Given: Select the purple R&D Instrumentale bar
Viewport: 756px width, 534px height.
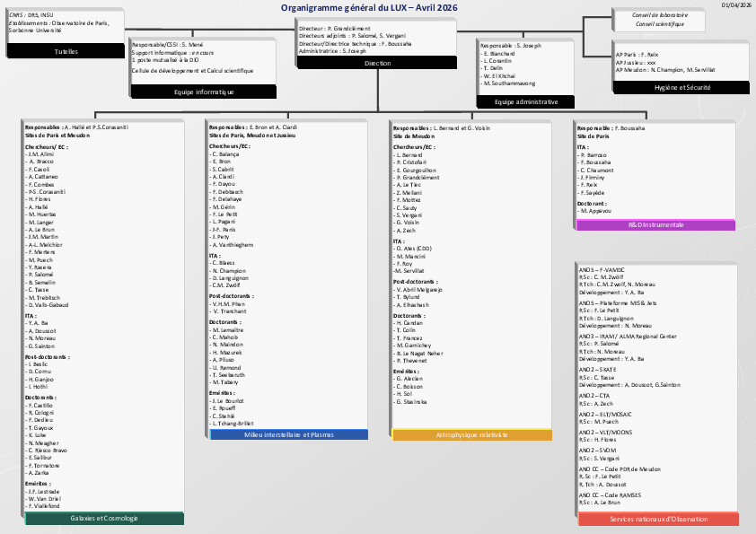Looking at the screenshot, I should click(x=655, y=224).
